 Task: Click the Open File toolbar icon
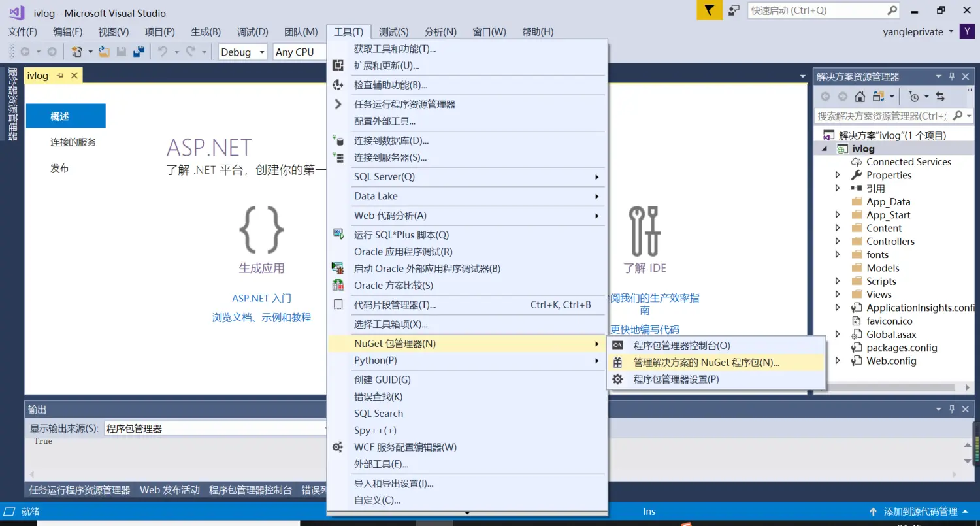point(105,52)
